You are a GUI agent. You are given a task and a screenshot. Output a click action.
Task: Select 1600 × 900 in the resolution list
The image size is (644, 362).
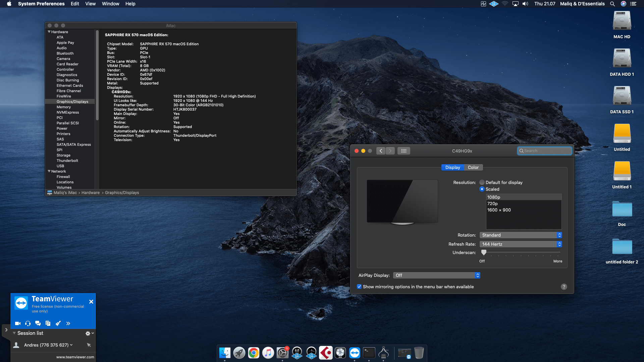(499, 210)
